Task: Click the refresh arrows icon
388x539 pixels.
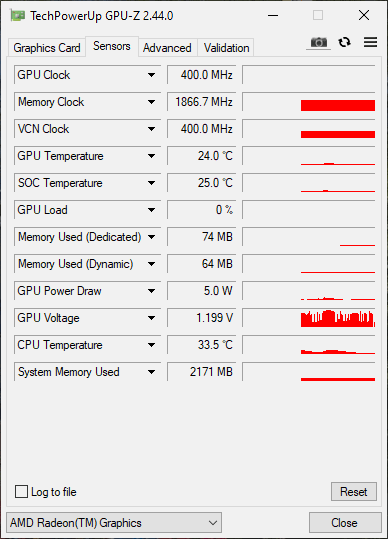Action: point(344,42)
